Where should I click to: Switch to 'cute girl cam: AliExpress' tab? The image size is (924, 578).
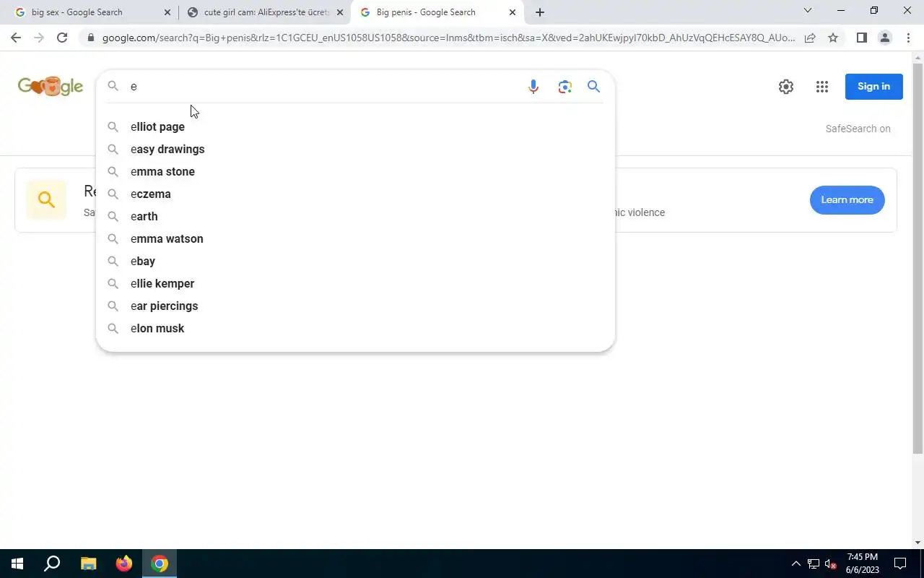[x=263, y=12]
